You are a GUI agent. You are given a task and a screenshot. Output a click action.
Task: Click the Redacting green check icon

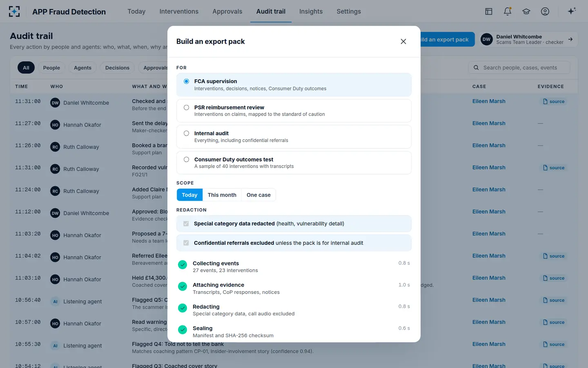(x=183, y=308)
